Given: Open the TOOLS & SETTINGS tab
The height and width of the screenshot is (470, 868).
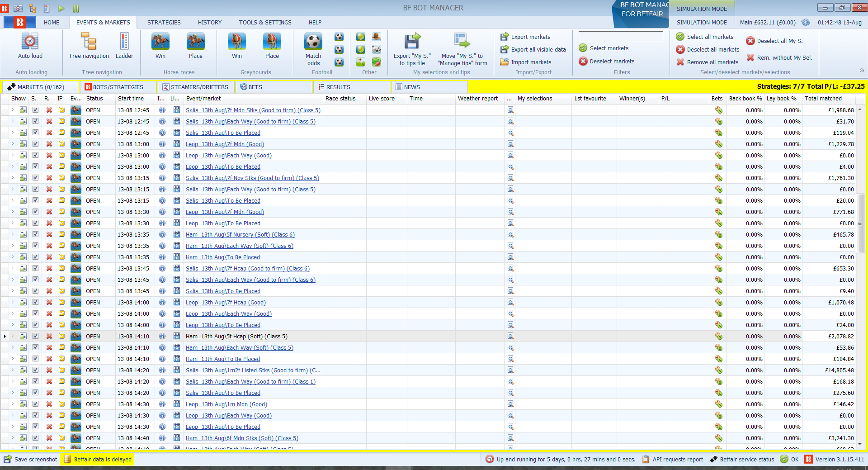Looking at the screenshot, I should (265, 22).
